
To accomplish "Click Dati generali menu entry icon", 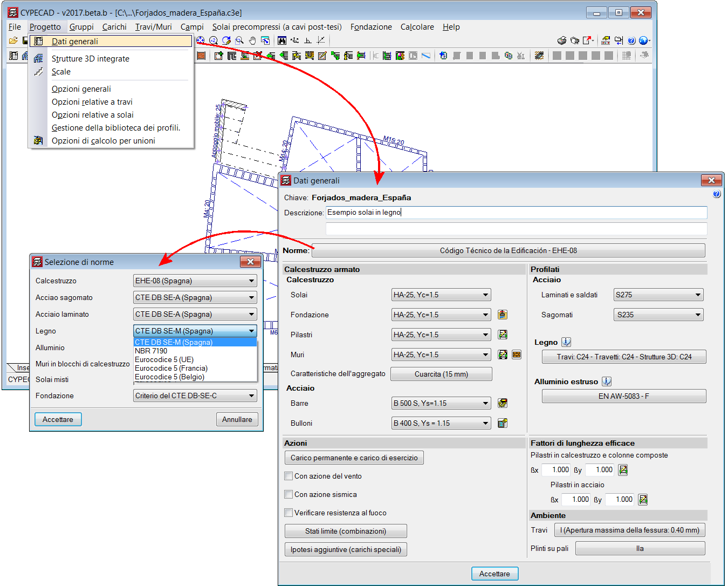I will (39, 41).
